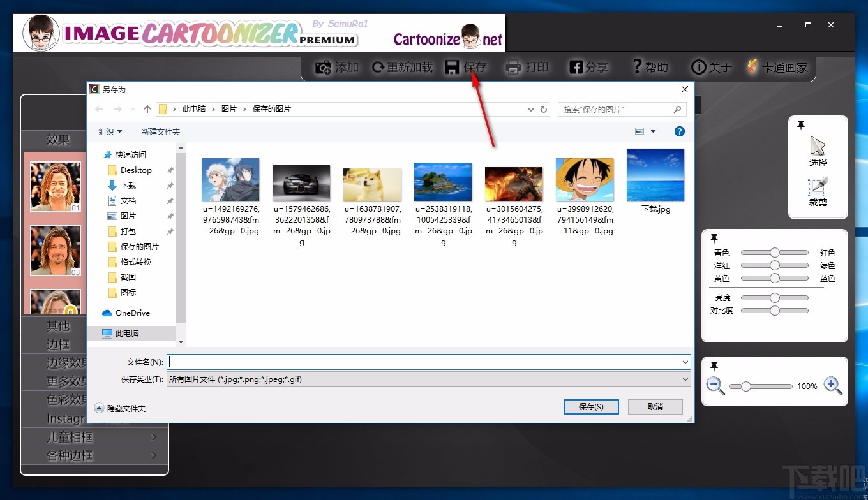Viewport: 868px width, 500px height.
Task: Click the 文件名 text input field
Action: 423,362
